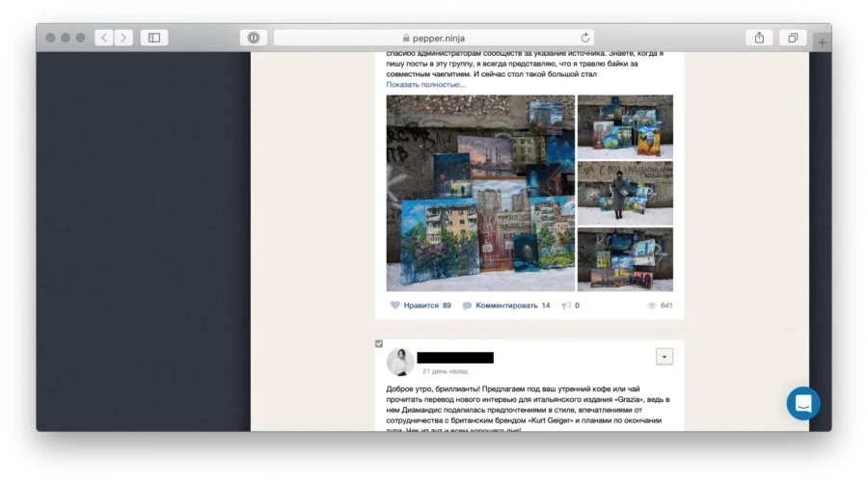Close the Safari window with red button
Viewport: 868px width, 482px height.
click(50, 38)
